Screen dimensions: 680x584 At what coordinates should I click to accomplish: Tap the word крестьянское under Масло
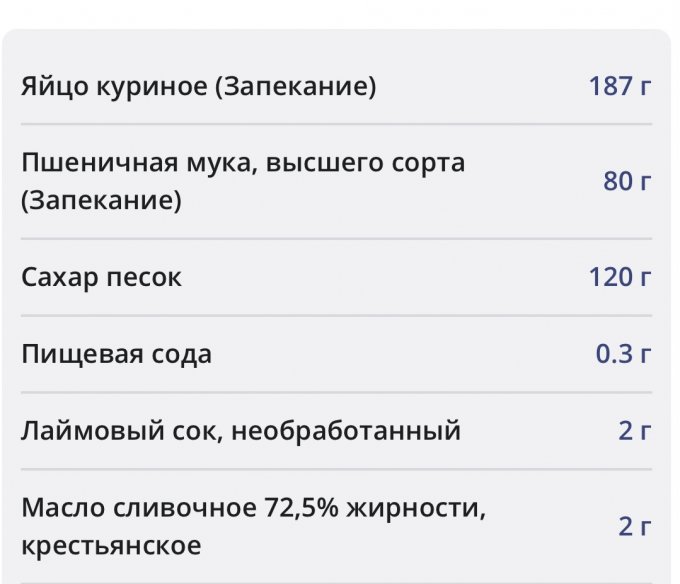pyautogui.click(x=110, y=547)
